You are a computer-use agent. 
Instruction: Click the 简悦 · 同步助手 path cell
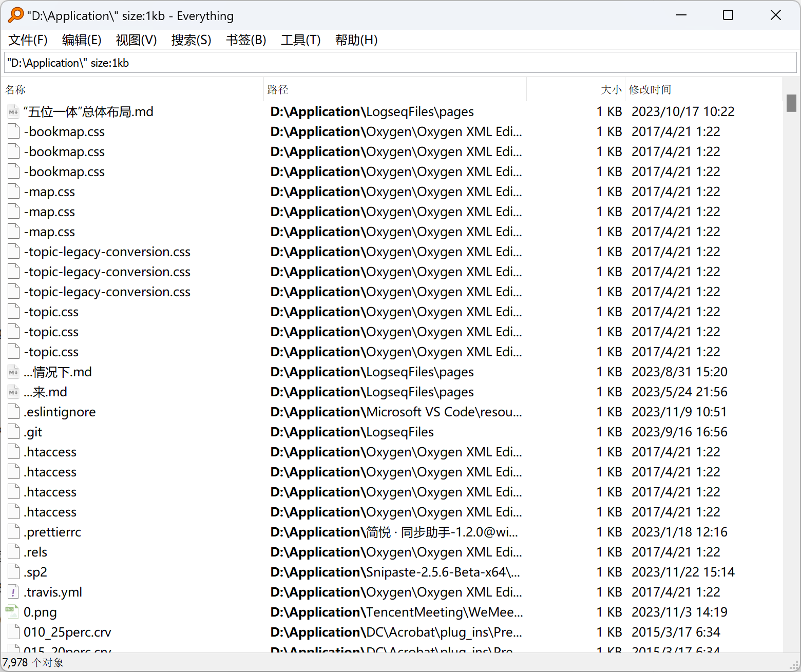[394, 532]
